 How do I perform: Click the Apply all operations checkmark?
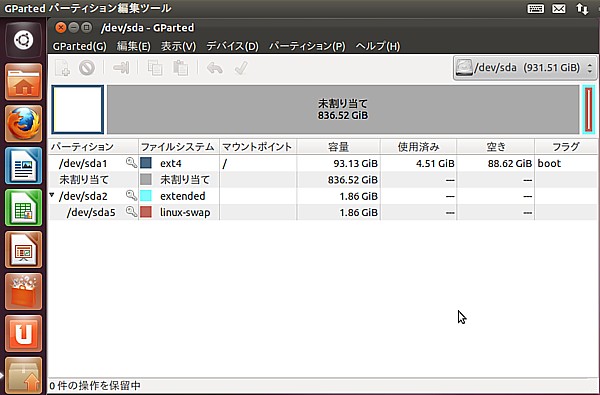click(x=241, y=68)
